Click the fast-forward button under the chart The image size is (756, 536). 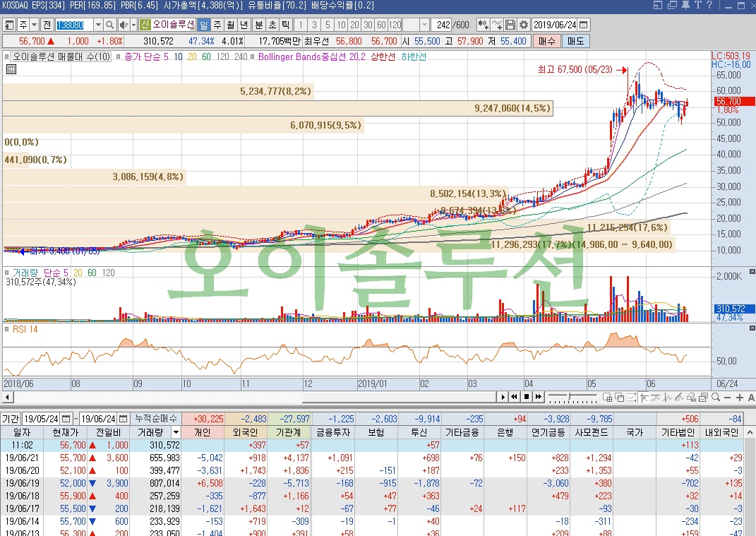(x=539, y=397)
